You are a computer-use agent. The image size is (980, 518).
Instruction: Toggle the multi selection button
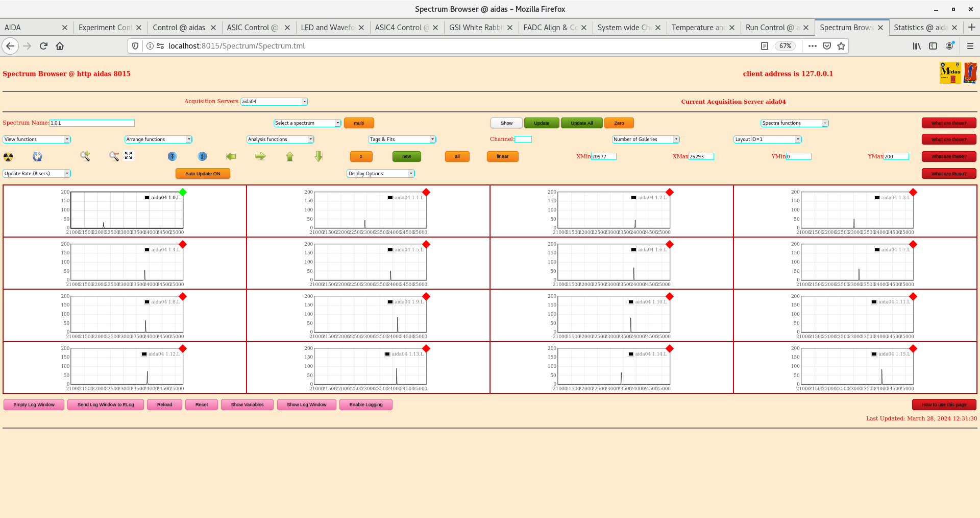tap(359, 123)
